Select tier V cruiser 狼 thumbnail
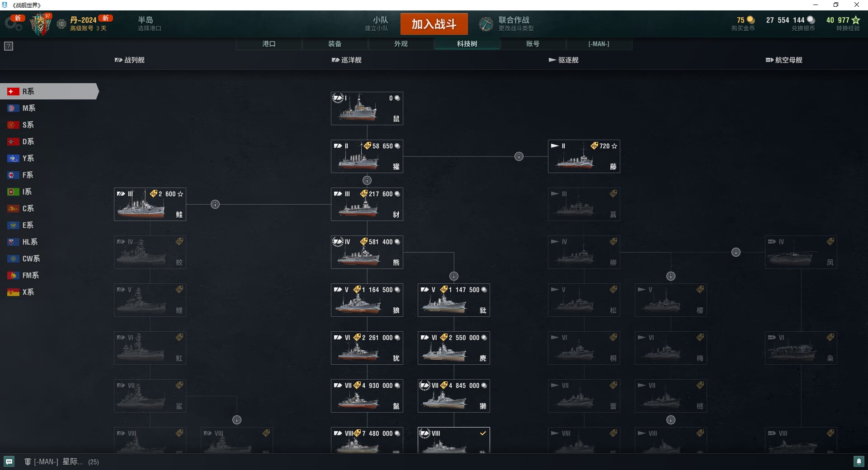This screenshot has height=470, width=868. (367, 300)
